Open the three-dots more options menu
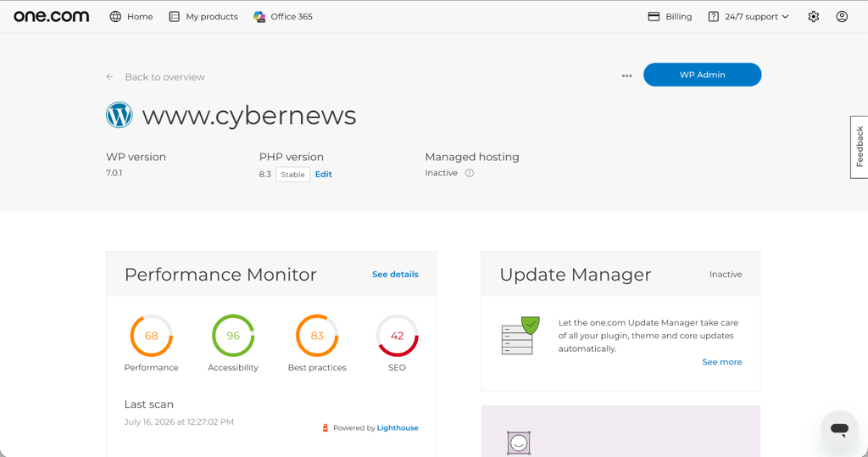 (x=626, y=76)
